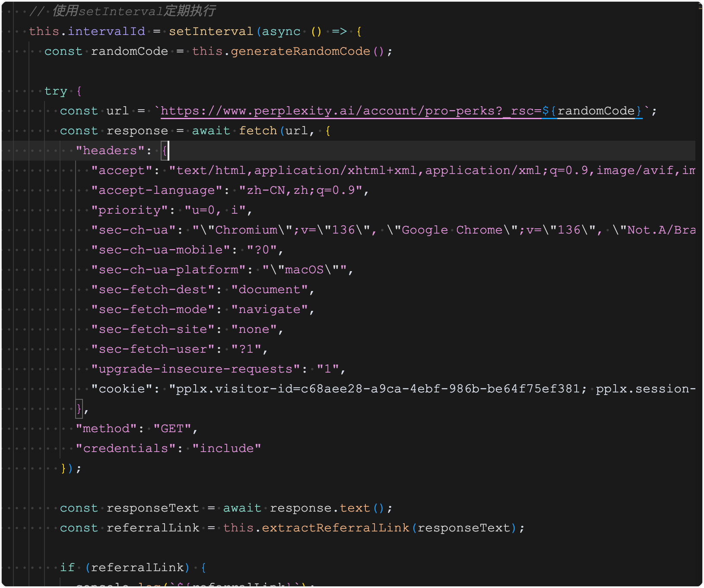
Task: Select the "sec-ch-ua-mobile" header key
Action: pos(161,250)
